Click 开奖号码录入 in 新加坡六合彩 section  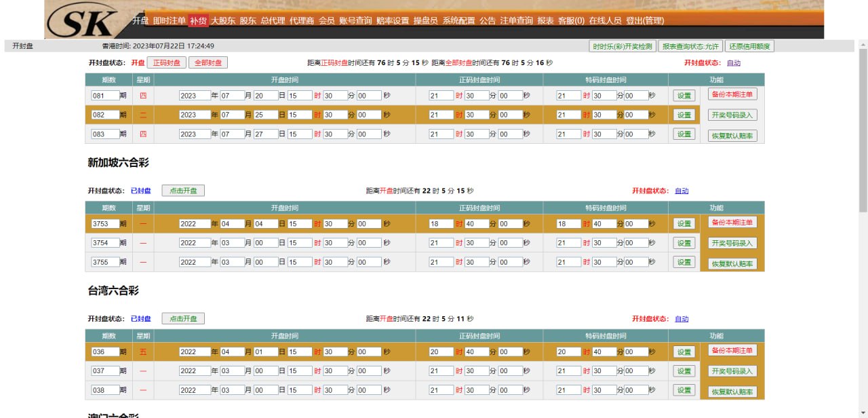[x=732, y=243]
